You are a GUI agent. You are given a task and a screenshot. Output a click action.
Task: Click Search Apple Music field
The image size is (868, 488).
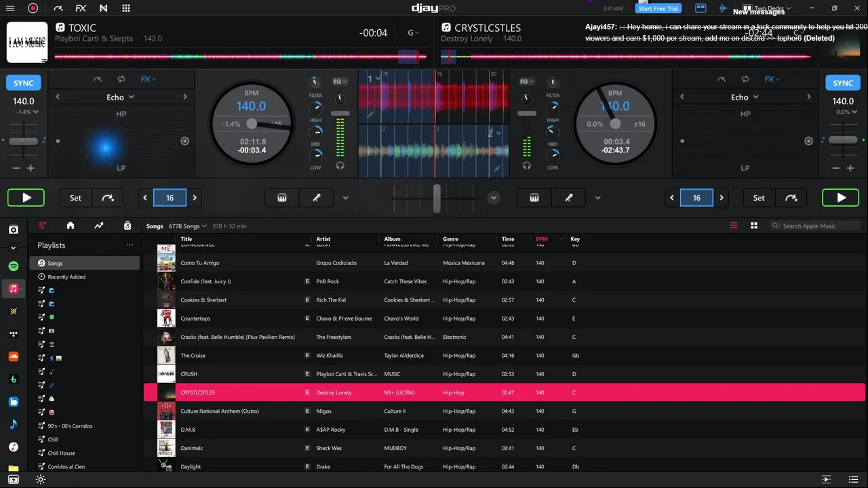pos(814,226)
